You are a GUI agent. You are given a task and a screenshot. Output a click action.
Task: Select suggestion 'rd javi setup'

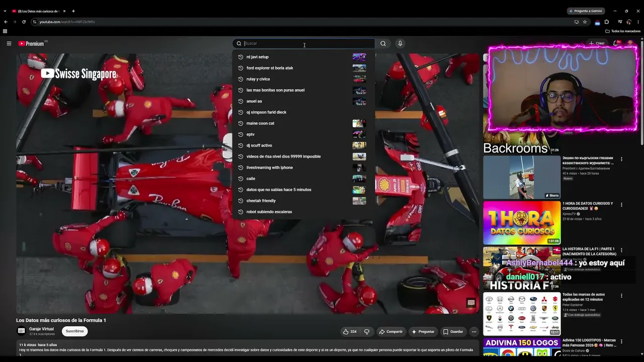tap(303, 57)
